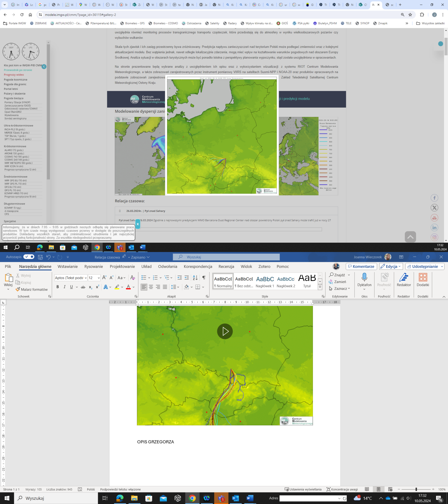The height and width of the screenshot is (504, 448).
Task: Open File Explorer from bottom taskbar
Action: (x=134, y=498)
